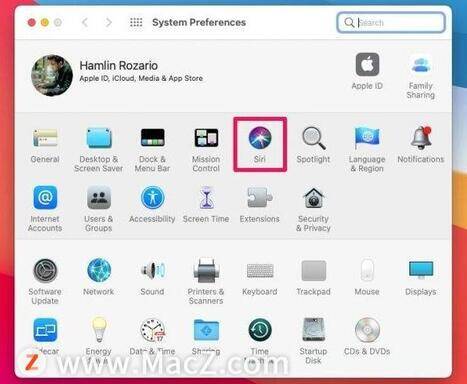This screenshot has height=384, width=467.
Task: Click 'Apple ID, iCloud, Media & App Store' text
Action: [x=141, y=78]
